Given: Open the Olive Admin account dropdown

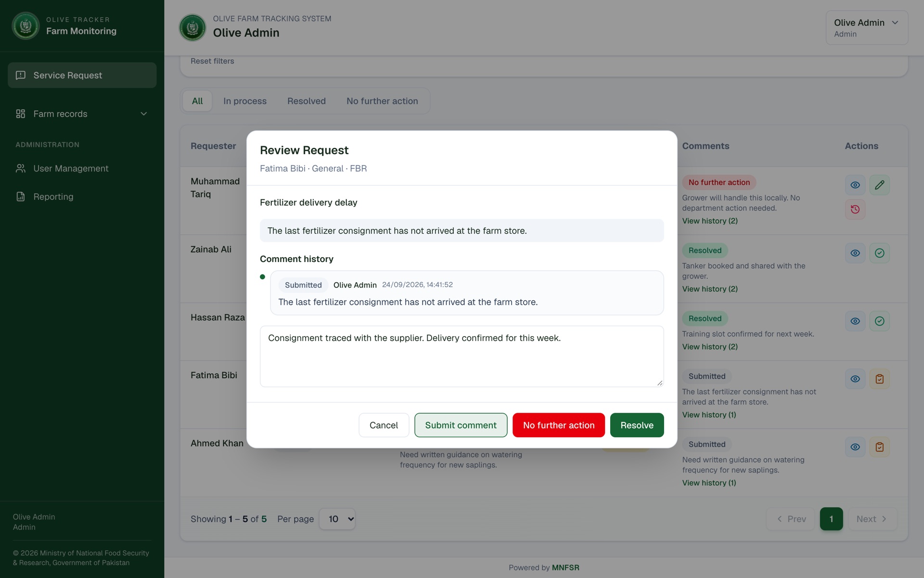Looking at the screenshot, I should pos(867,27).
